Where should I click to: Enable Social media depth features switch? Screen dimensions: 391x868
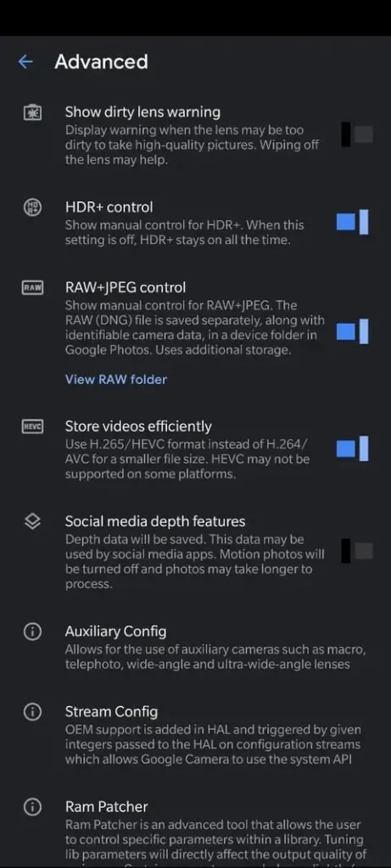coord(357,551)
